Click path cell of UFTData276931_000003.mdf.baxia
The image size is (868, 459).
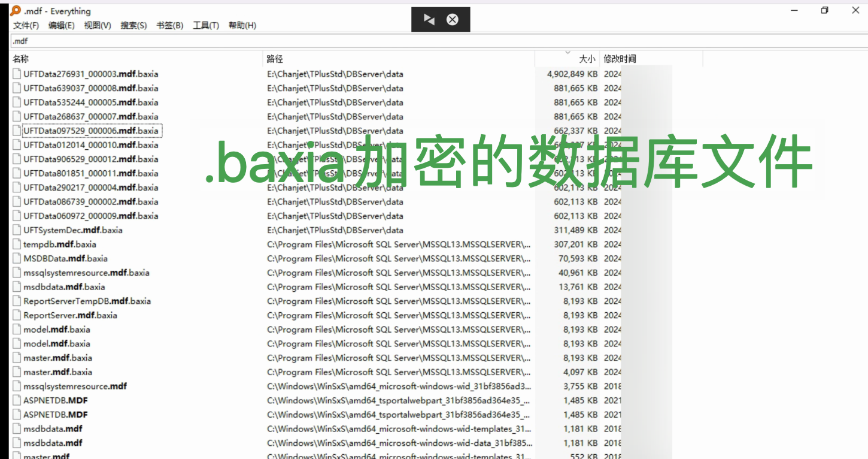[x=335, y=74]
